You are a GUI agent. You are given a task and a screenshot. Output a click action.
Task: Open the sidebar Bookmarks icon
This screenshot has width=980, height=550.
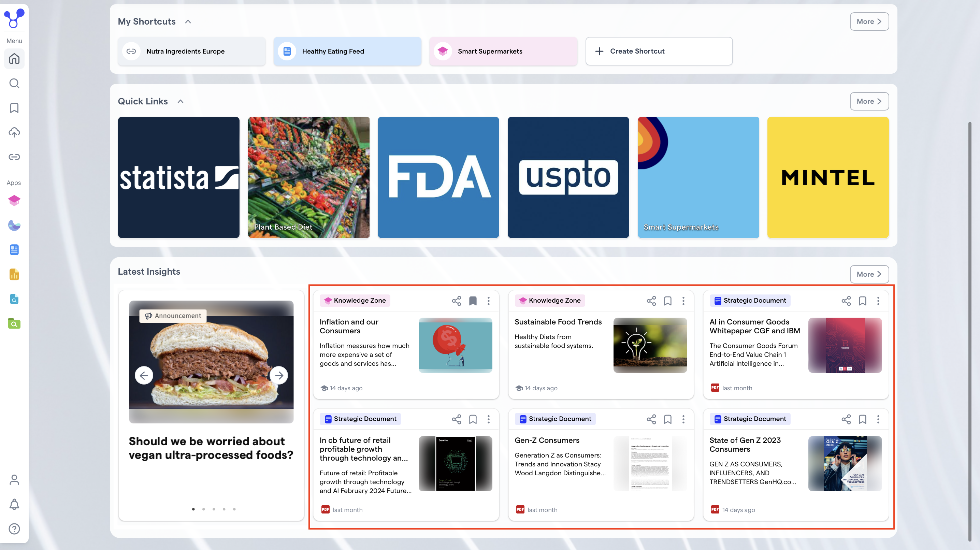coord(14,107)
